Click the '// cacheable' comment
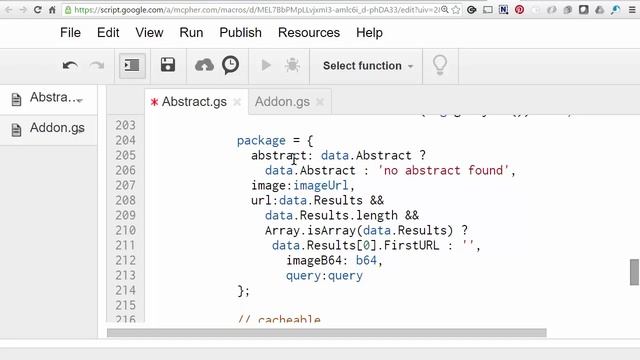640x360 pixels. pos(279,319)
